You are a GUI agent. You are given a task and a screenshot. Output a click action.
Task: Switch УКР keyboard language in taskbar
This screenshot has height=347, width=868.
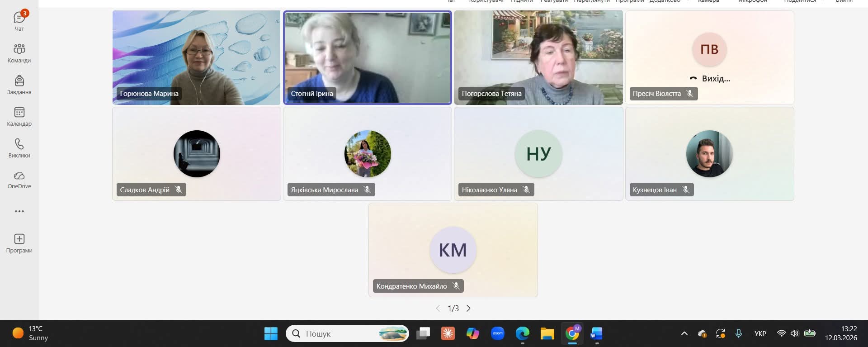click(760, 333)
